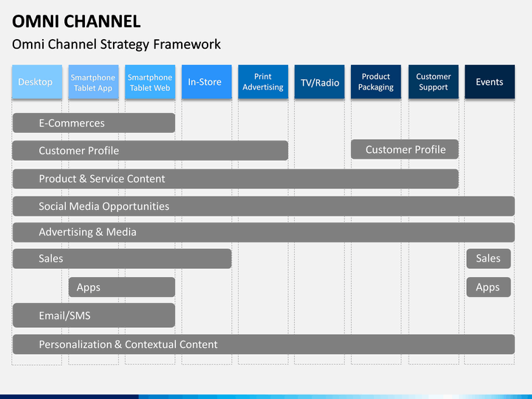The image size is (532, 399).
Task: Click the Product Packaging box
Action: click(376, 82)
